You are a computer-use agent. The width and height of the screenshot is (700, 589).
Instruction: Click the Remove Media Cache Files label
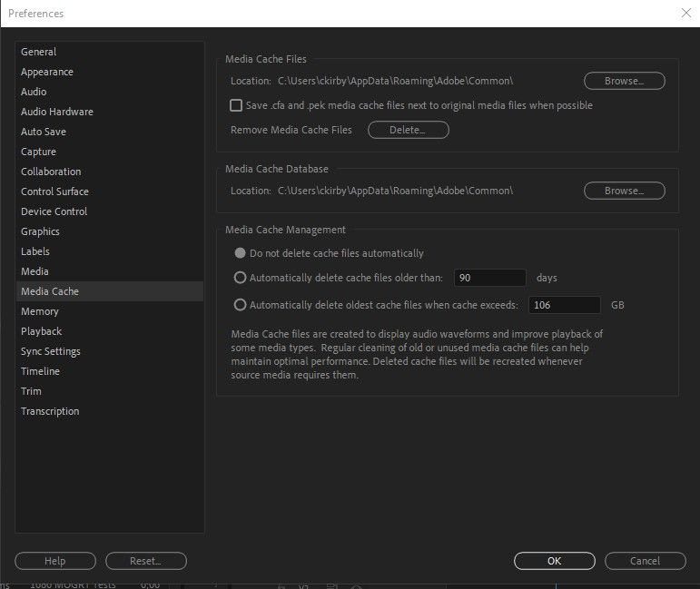click(291, 130)
